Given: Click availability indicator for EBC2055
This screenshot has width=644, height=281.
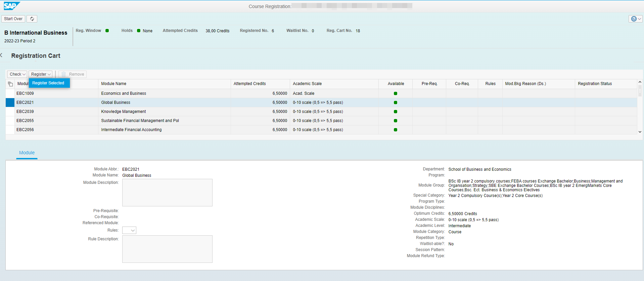Looking at the screenshot, I should tap(396, 121).
